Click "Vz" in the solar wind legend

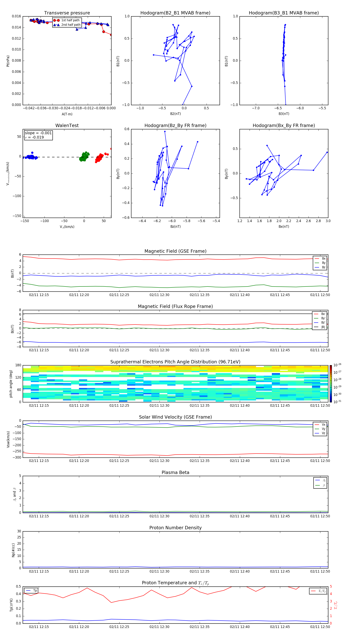click(320, 433)
